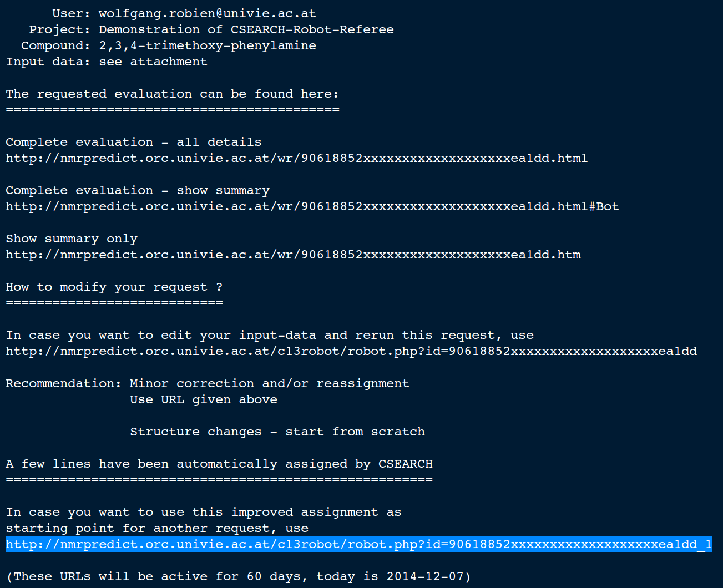This screenshot has width=723, height=588.
Task: Click "Structure changes - start from scratch" text
Action: [x=277, y=432]
